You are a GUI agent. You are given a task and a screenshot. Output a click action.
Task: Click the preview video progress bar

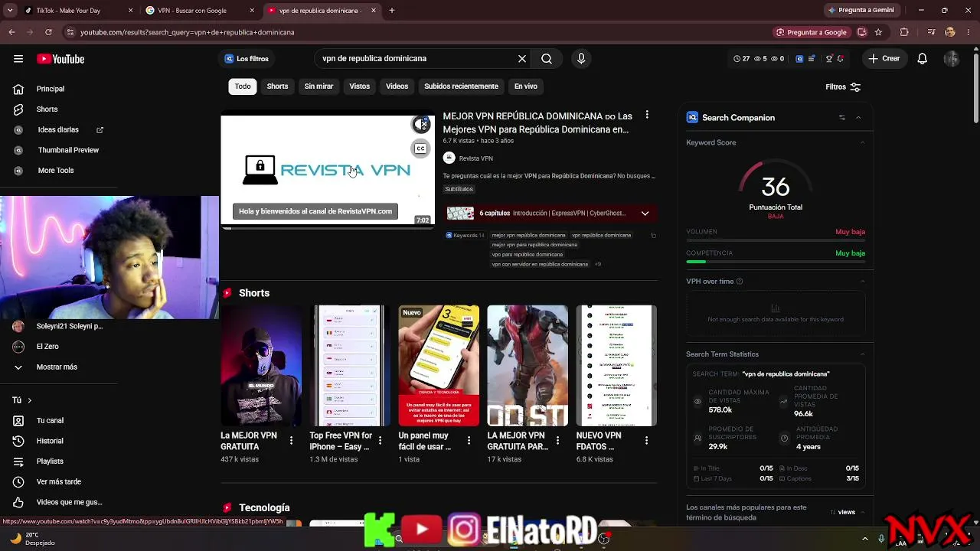[328, 228]
